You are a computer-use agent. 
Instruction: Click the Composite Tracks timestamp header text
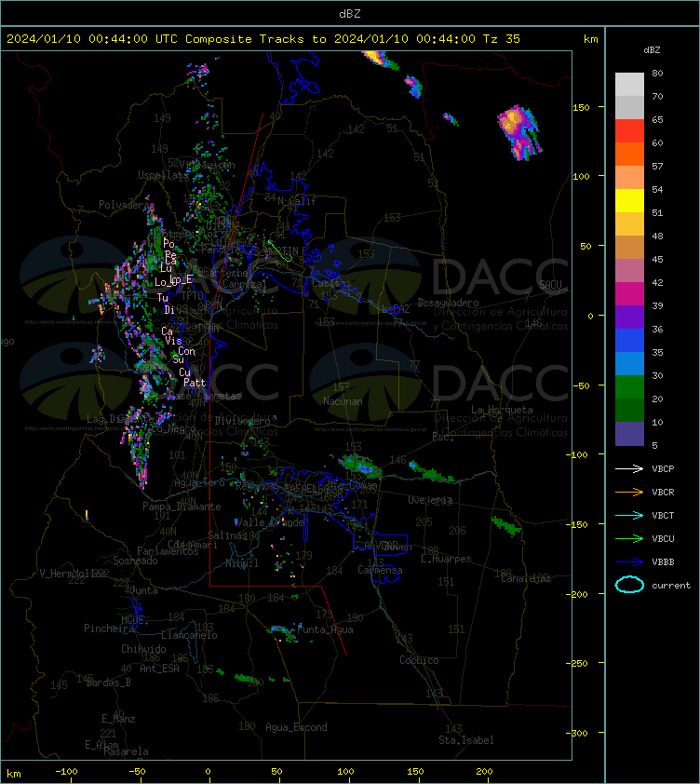point(263,39)
